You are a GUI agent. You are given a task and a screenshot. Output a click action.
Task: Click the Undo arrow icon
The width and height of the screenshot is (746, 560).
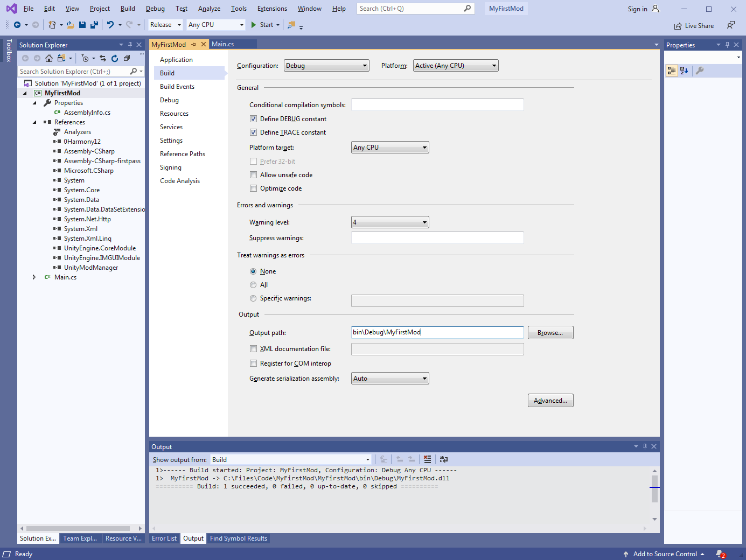[x=110, y=25]
